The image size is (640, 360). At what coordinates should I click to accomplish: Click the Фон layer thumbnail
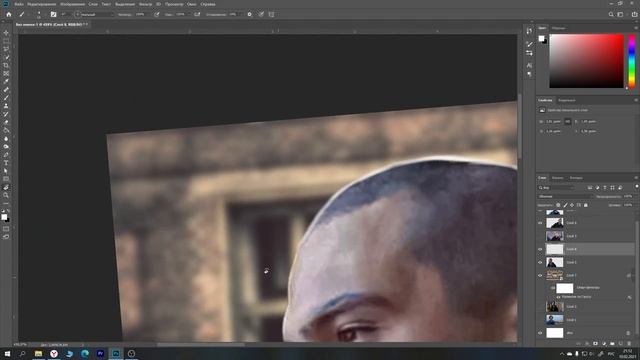click(555, 333)
